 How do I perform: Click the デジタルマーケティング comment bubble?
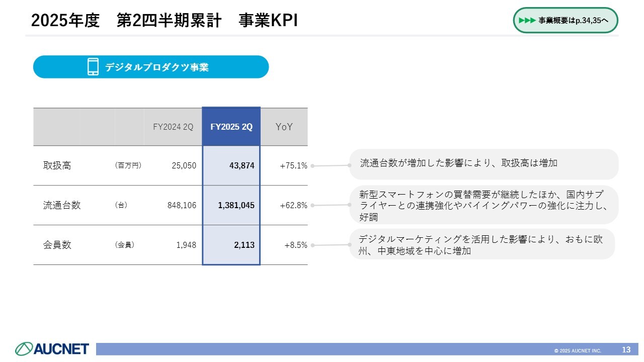(482, 244)
